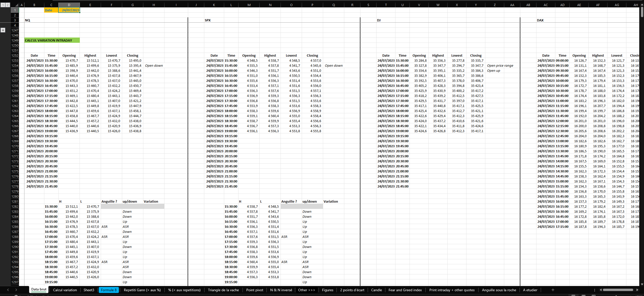
Task: Add a new sheet with plus icon
Action: click(x=553, y=290)
